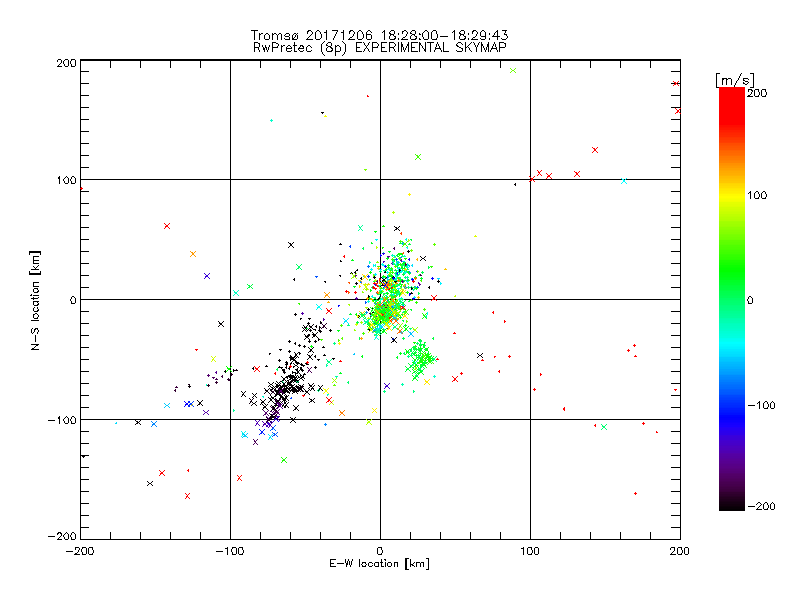800x600 pixels.
Task: Click the lone yellow-green cross near the plot's top edge
Action: [x=513, y=70]
